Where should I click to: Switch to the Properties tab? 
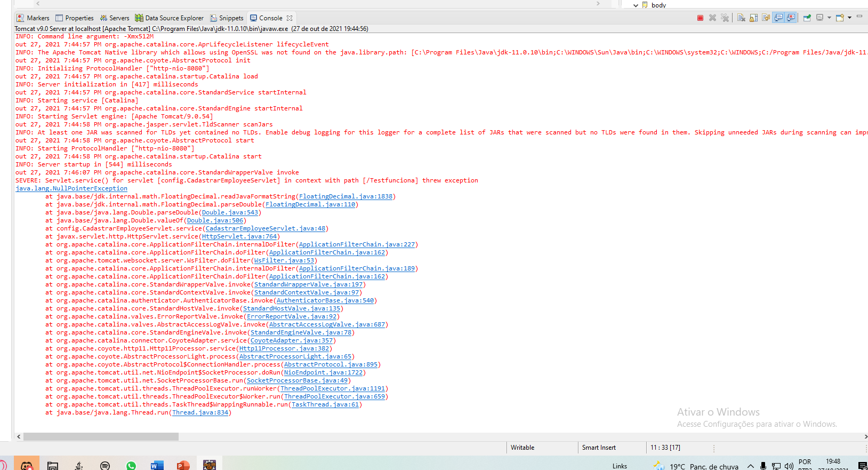click(75, 18)
